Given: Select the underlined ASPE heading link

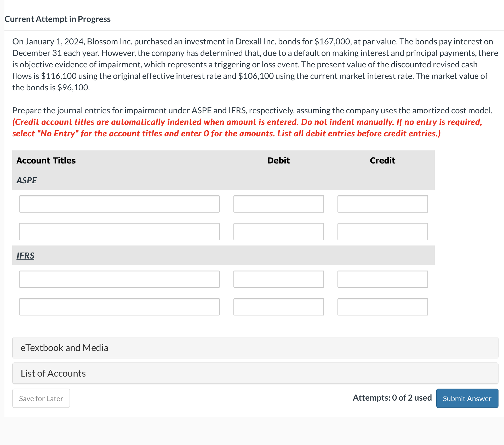Looking at the screenshot, I should point(26,180).
